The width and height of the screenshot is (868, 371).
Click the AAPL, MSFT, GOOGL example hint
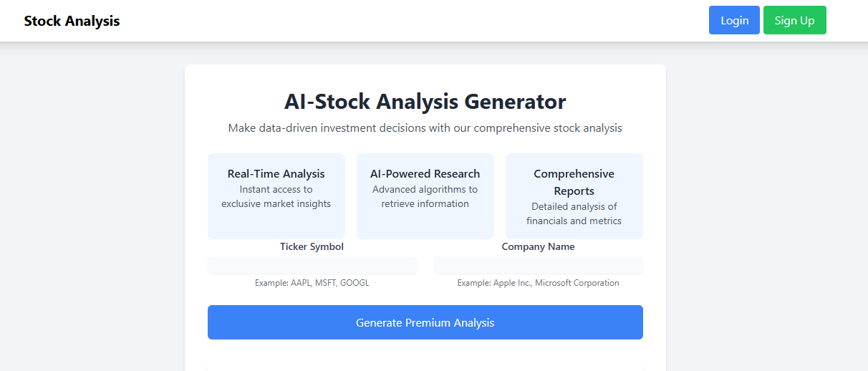click(x=312, y=283)
